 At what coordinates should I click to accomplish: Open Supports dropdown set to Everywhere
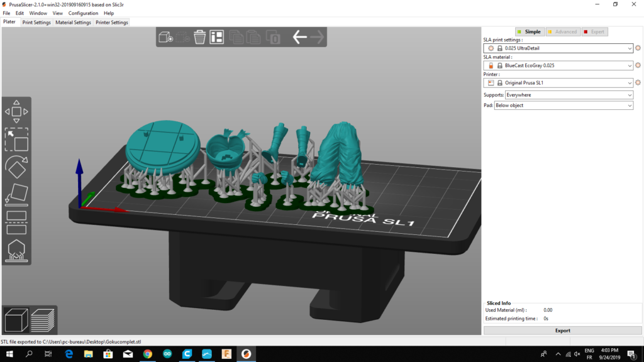[569, 95]
